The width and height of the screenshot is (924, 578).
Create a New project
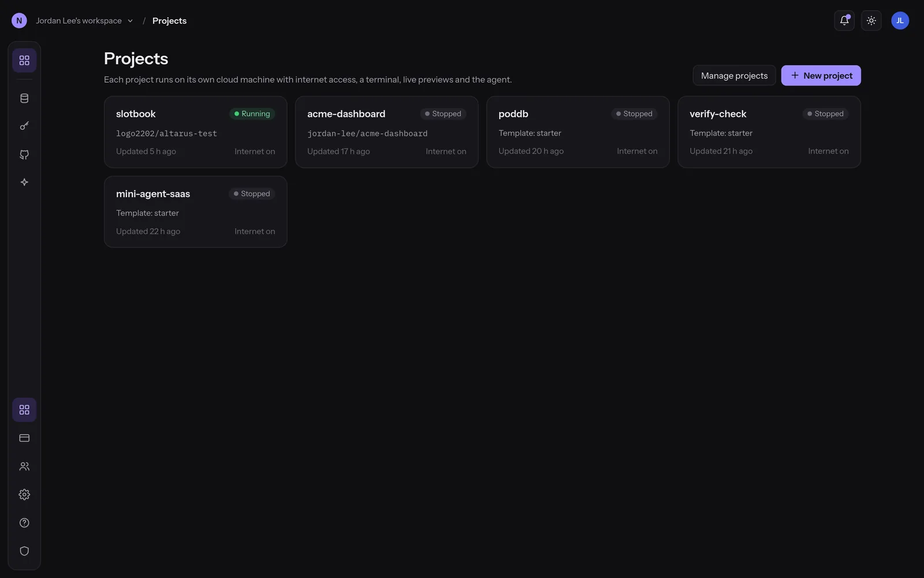tap(821, 76)
